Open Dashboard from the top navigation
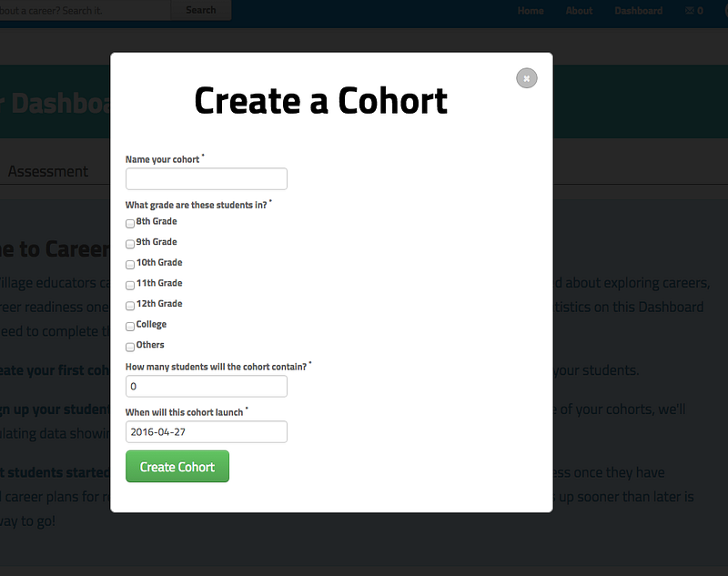This screenshot has height=576, width=728. coord(639,11)
